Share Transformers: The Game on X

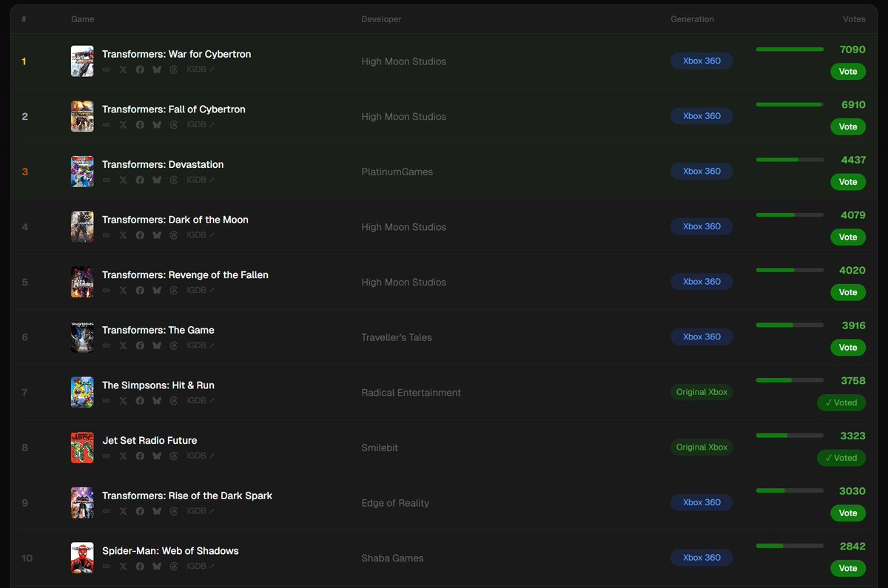point(123,345)
